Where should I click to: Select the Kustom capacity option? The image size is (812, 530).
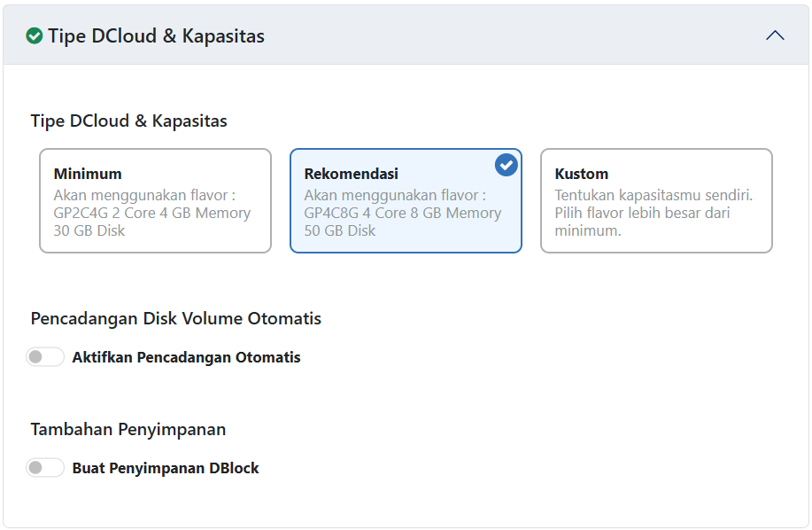pyautogui.click(x=655, y=201)
